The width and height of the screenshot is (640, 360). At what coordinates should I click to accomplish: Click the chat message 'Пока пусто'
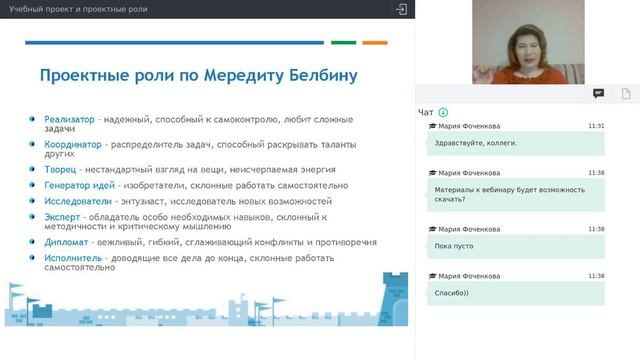coord(516,246)
